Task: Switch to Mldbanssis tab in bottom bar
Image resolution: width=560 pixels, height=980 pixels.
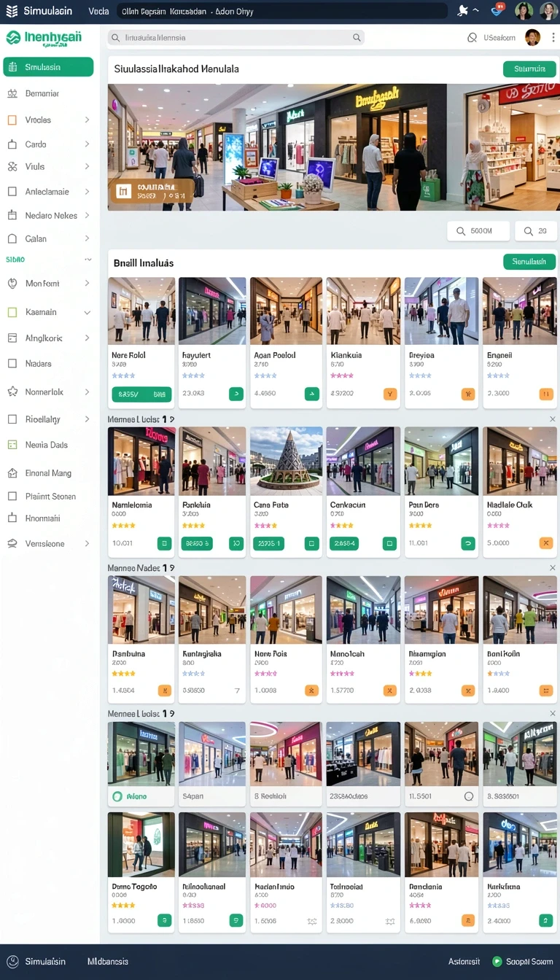Action: point(108,961)
